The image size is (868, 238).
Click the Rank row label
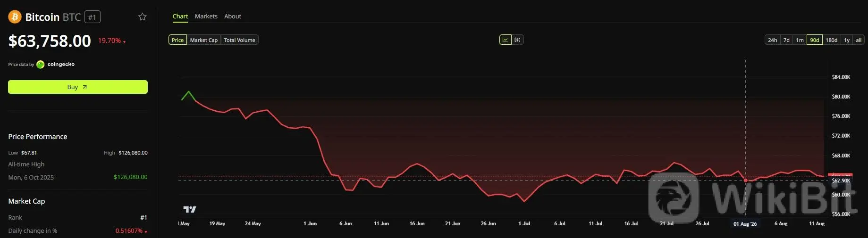pyautogui.click(x=15, y=217)
